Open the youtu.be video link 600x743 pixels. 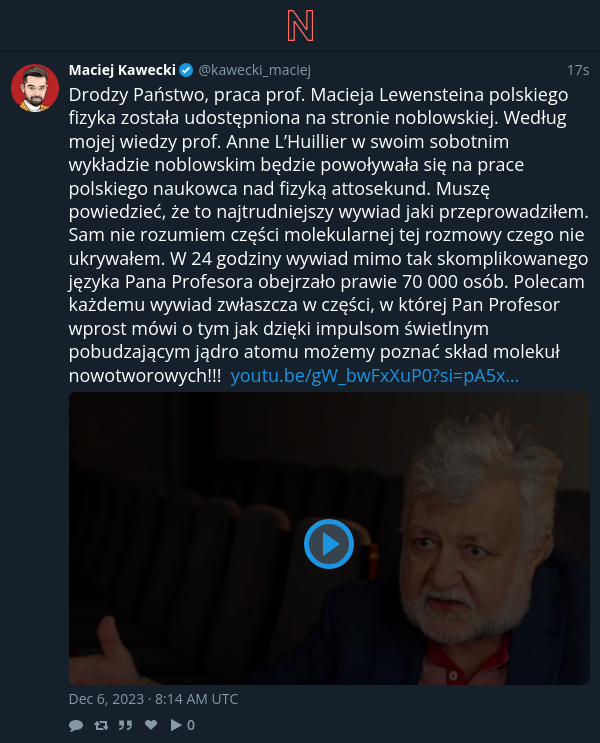click(374, 376)
